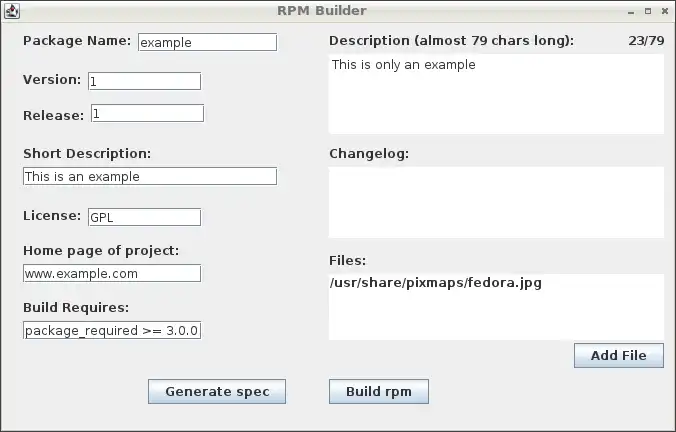This screenshot has height=432, width=676.
Task: Click the Build Requires input field
Action: tap(112, 330)
